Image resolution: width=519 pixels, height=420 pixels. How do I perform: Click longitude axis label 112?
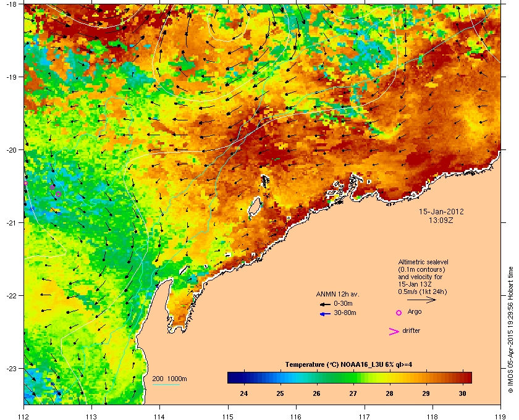click(x=24, y=417)
